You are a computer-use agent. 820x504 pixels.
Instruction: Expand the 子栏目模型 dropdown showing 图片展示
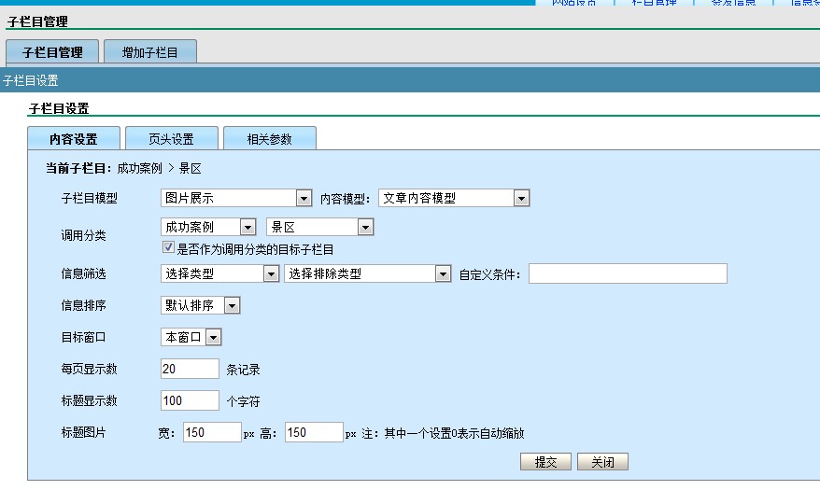pyautogui.click(x=236, y=198)
